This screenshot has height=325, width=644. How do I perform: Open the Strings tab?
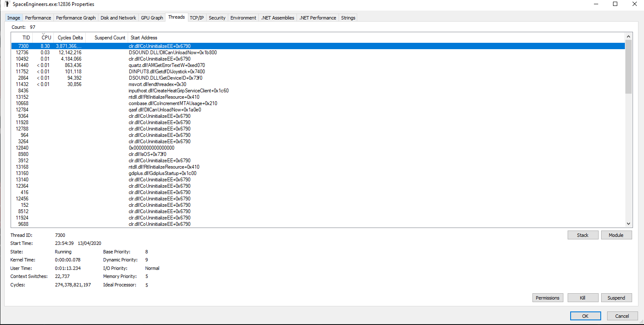click(348, 18)
